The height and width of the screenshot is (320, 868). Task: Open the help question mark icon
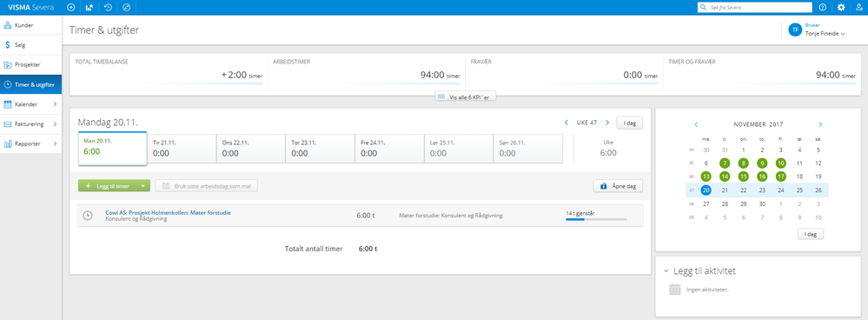click(x=823, y=7)
